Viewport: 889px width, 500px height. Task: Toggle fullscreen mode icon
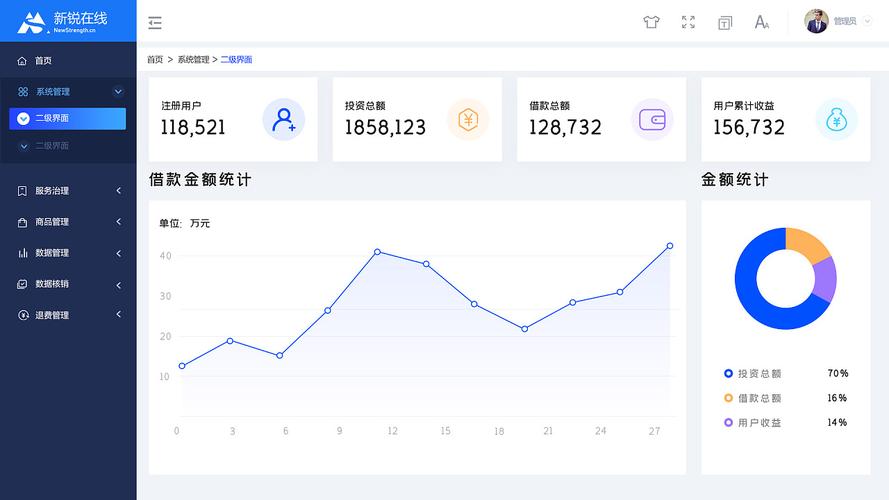tap(688, 22)
